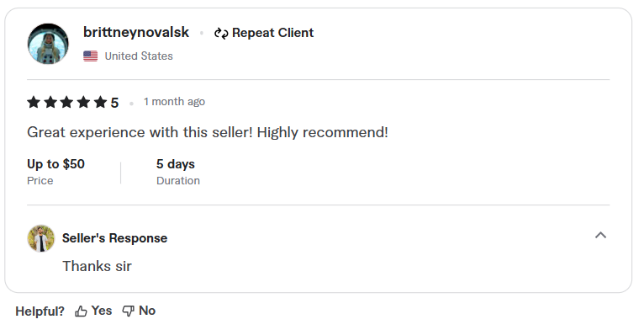Collapse the seller's response with chevron

coord(600,235)
